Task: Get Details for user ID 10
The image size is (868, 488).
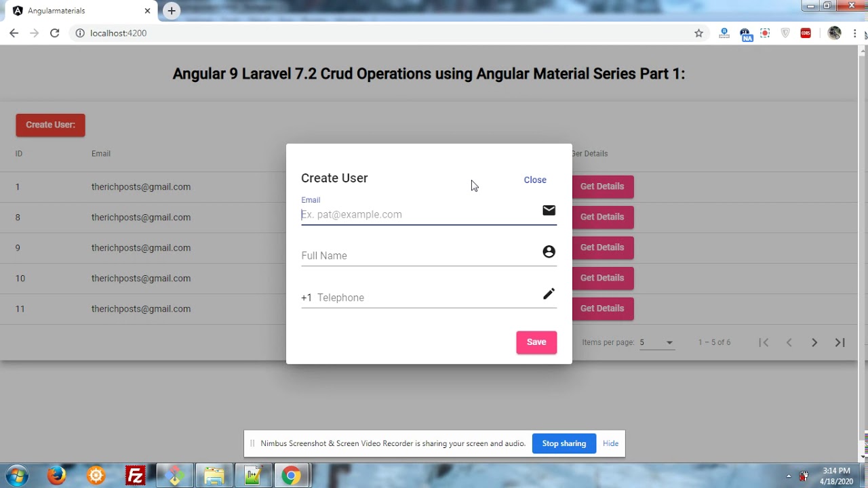Action: pyautogui.click(x=602, y=278)
